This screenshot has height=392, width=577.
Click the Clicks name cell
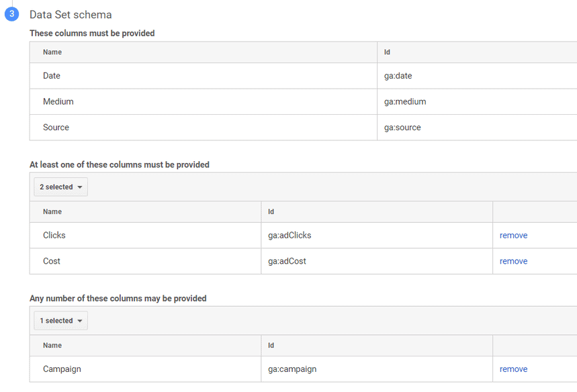coord(54,236)
